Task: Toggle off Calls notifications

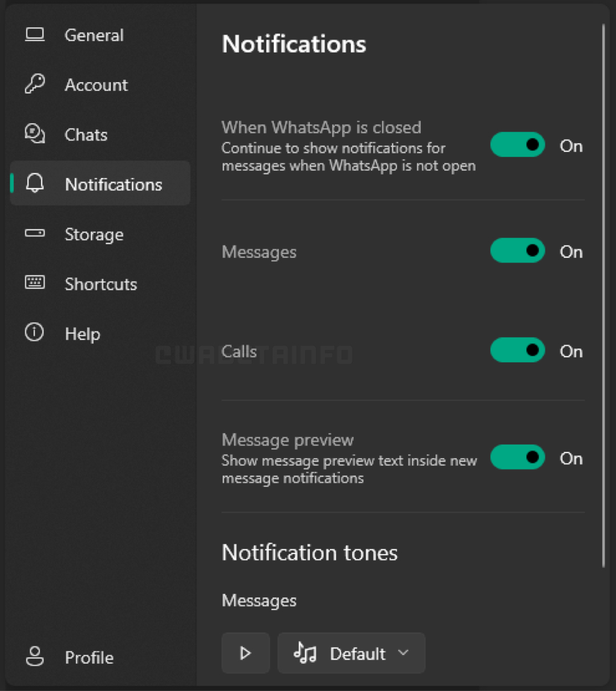Action: (517, 350)
